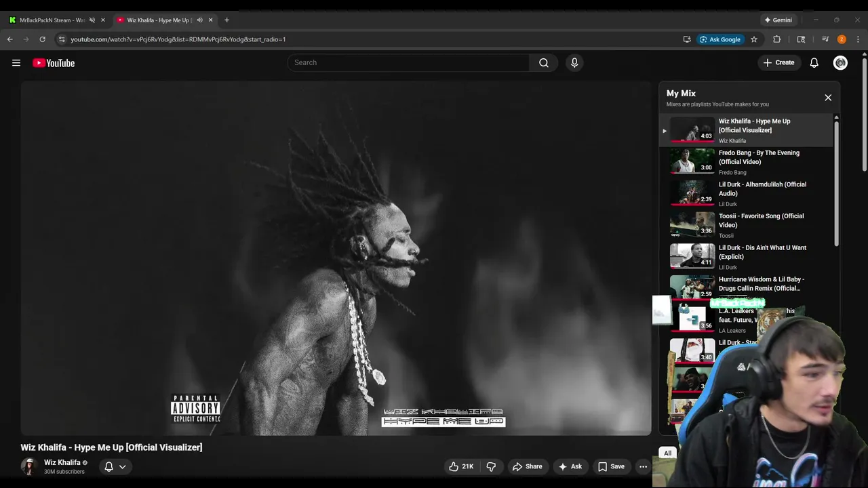Open Wiz Khalifa channel avatar
This screenshot has width=868, height=488.
[28, 466]
